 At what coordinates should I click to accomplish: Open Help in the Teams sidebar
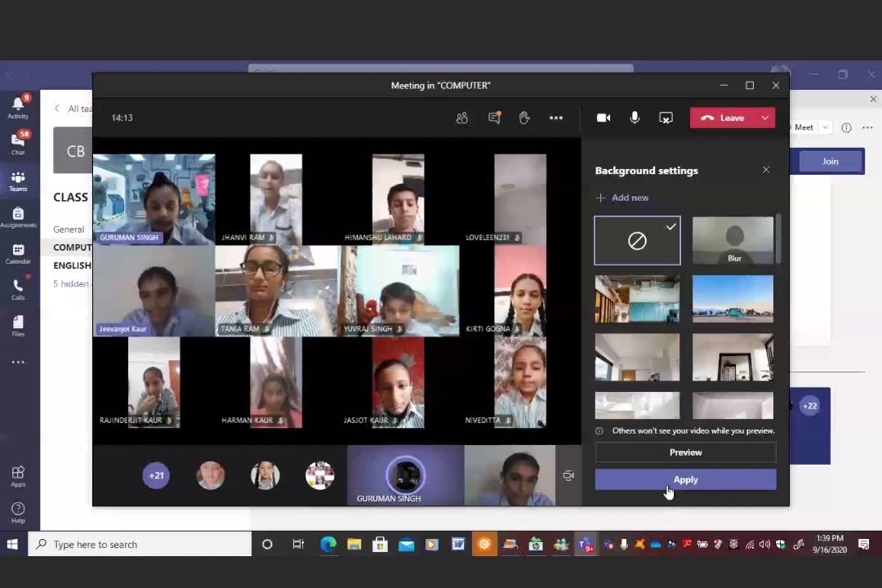pyautogui.click(x=18, y=512)
